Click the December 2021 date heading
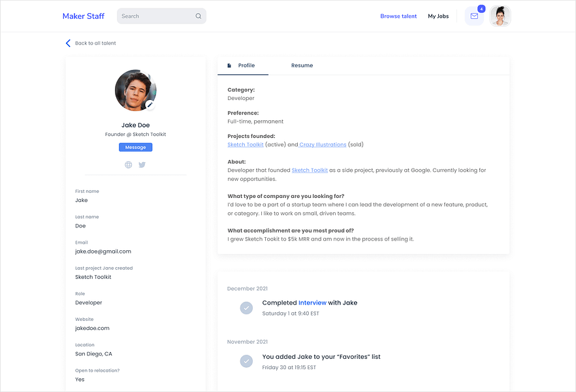The width and height of the screenshot is (576, 392). (x=248, y=288)
